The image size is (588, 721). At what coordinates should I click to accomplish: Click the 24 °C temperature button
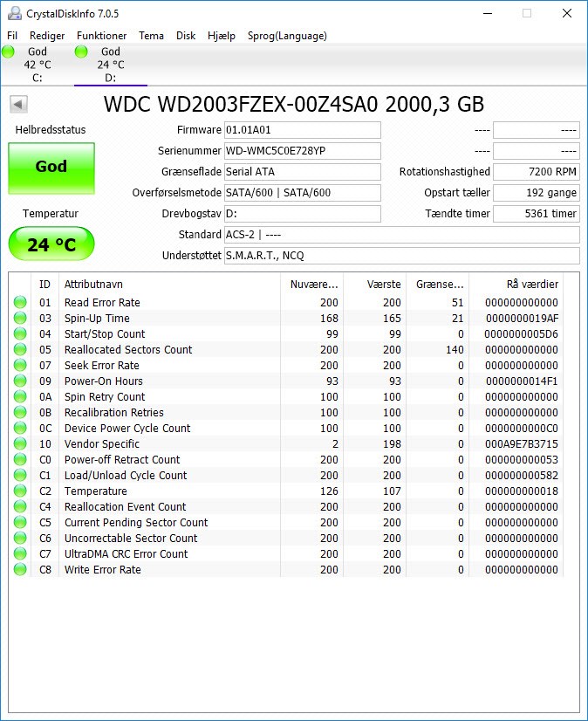click(x=51, y=244)
